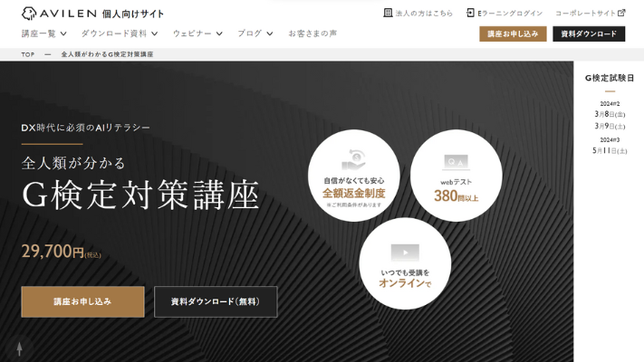Click the small pen icon at bottom-left
Viewport: 644px width, 362px height.
tap(18, 348)
